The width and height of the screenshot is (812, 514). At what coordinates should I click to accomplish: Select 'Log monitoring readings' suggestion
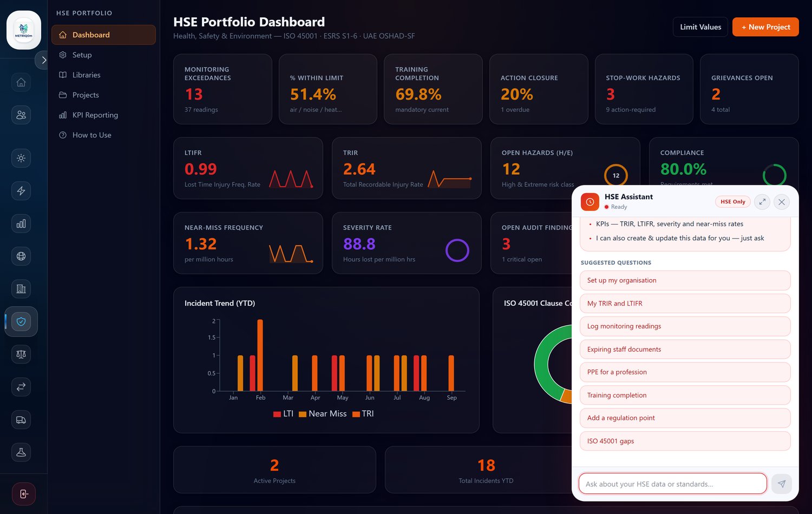[x=685, y=326]
